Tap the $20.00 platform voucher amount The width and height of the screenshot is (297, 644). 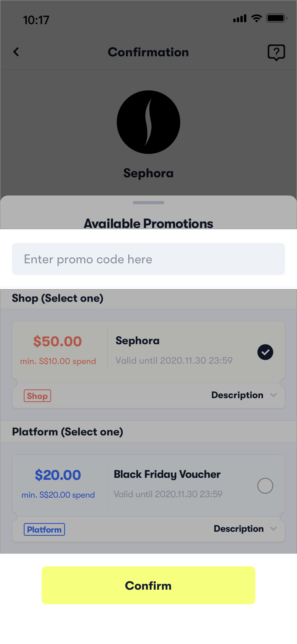click(58, 475)
